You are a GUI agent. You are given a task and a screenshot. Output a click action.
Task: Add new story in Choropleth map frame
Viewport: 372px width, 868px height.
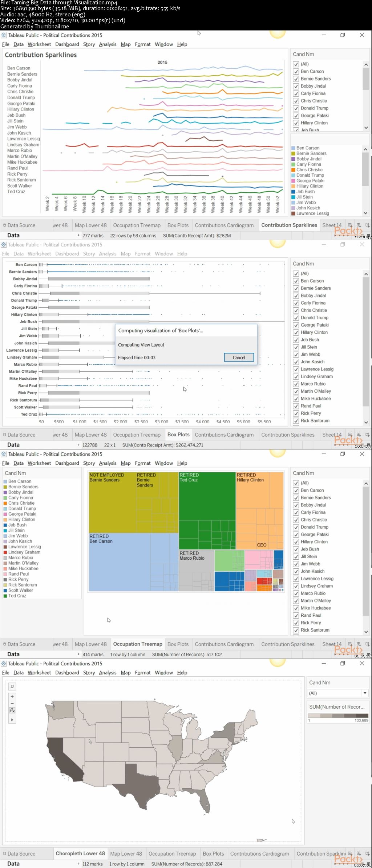point(367,853)
